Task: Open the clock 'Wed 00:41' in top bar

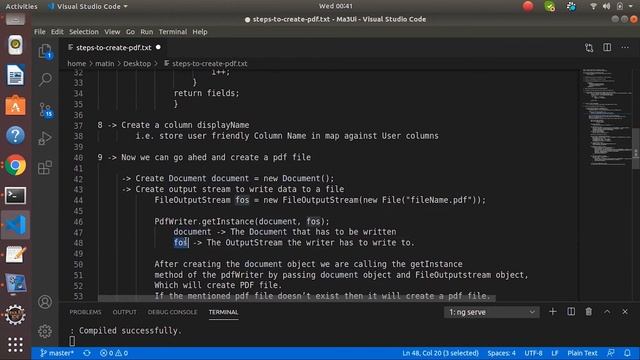Action: pos(336,6)
